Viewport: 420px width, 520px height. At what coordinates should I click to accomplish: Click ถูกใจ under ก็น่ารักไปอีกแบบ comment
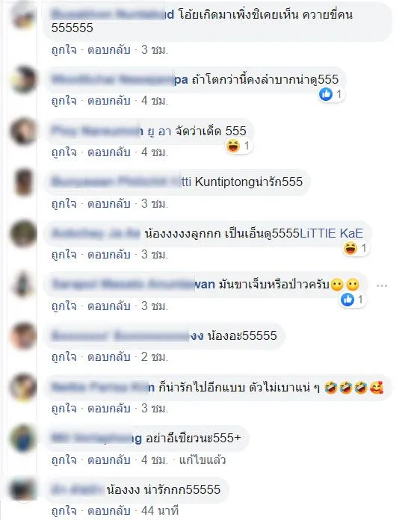64,408
